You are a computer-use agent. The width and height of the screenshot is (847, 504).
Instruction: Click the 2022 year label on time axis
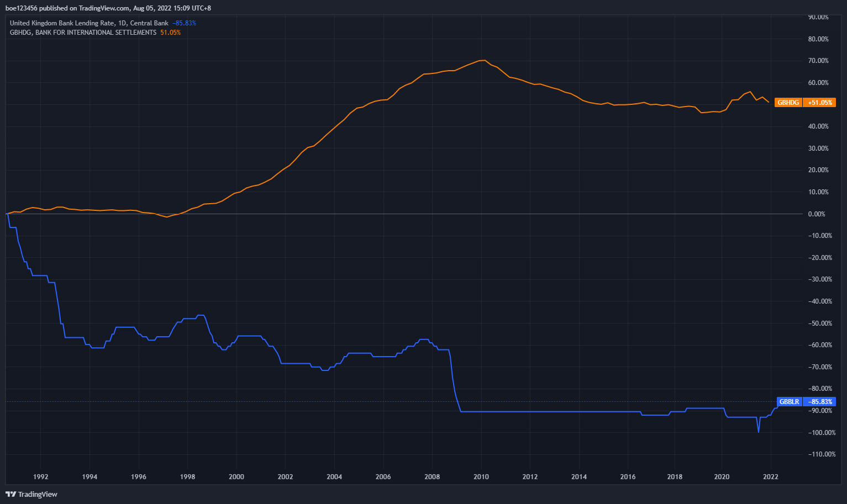pyautogui.click(x=770, y=477)
